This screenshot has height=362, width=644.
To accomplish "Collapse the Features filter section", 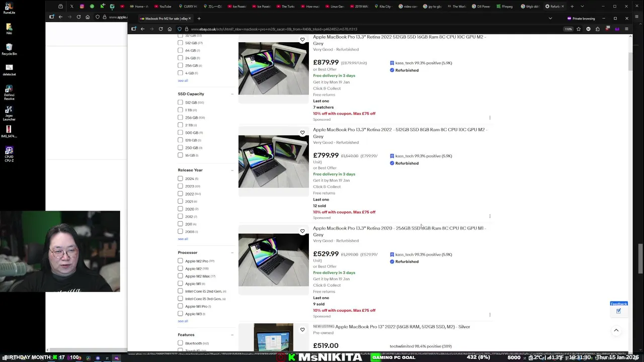I will click(x=232, y=335).
